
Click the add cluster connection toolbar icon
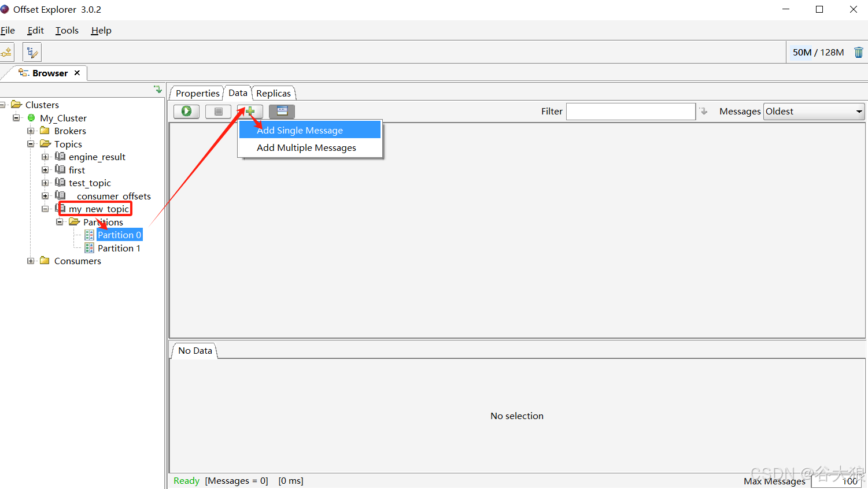coord(7,53)
